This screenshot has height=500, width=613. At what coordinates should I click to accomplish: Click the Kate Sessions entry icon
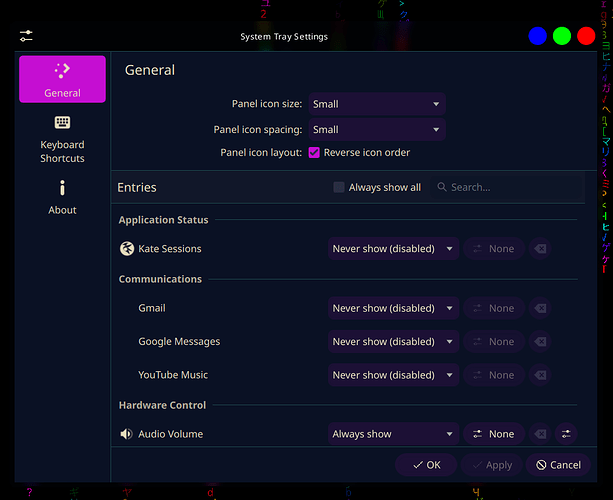click(x=126, y=249)
